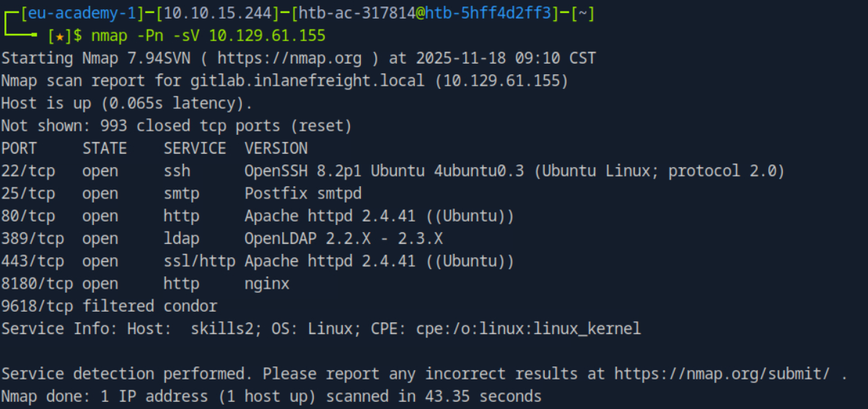Click the VERSION column header
The height and width of the screenshot is (409, 868).
pyautogui.click(x=276, y=148)
